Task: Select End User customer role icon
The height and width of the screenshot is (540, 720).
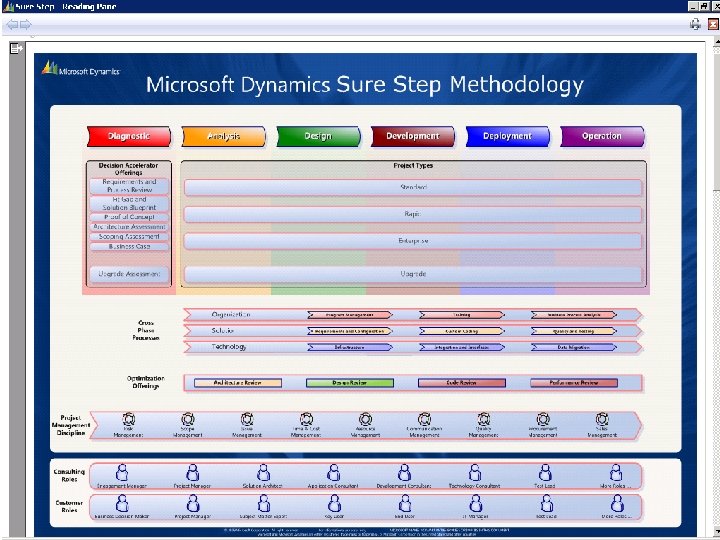Action: pyautogui.click(x=405, y=504)
